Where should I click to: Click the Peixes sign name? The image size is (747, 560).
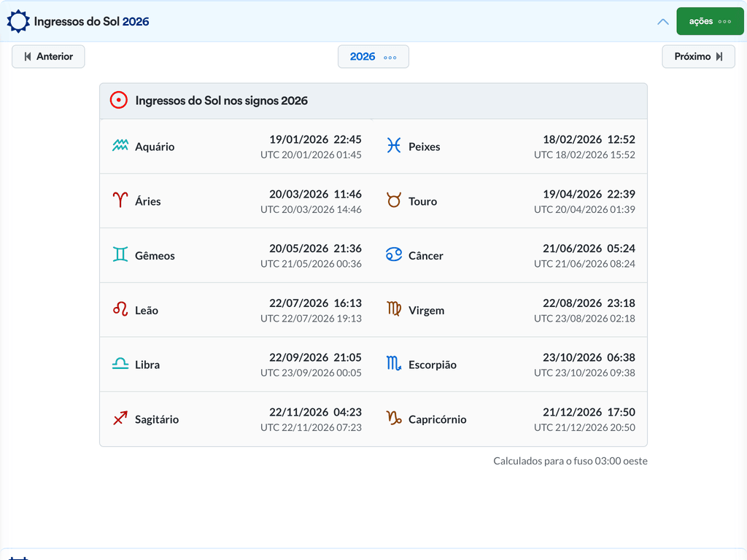424,147
